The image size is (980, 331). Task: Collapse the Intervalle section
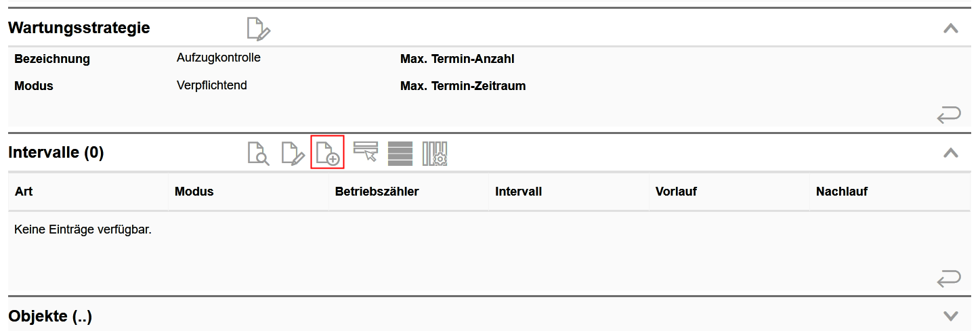951,153
